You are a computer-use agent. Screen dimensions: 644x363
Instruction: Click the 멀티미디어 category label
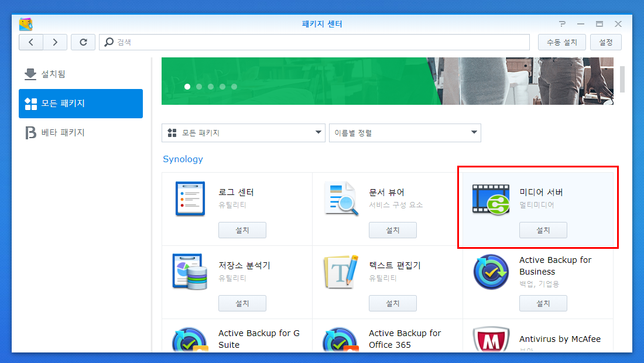pyautogui.click(x=537, y=205)
